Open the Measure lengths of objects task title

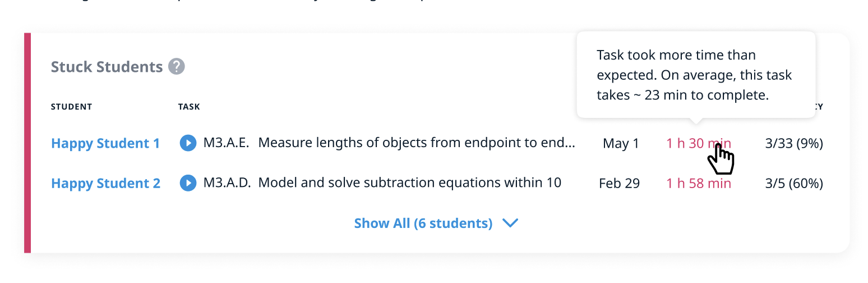click(x=416, y=143)
